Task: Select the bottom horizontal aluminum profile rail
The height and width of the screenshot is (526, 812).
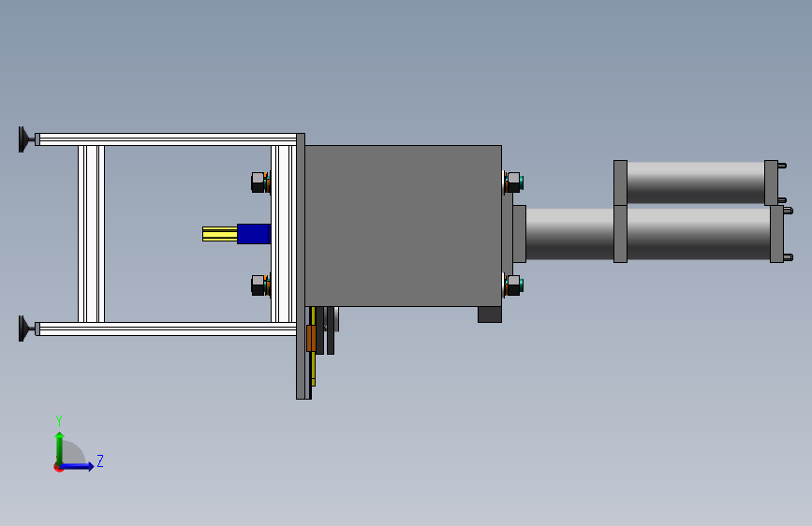Action: point(168,329)
